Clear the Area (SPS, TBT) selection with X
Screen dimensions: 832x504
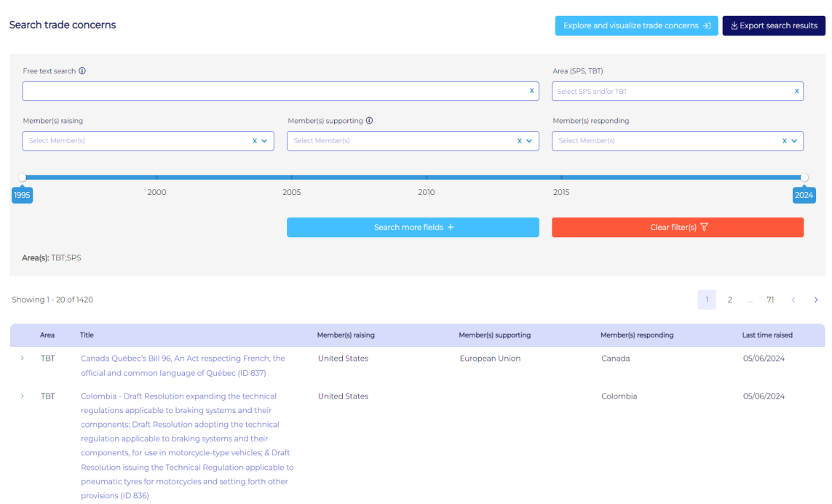[x=796, y=91]
